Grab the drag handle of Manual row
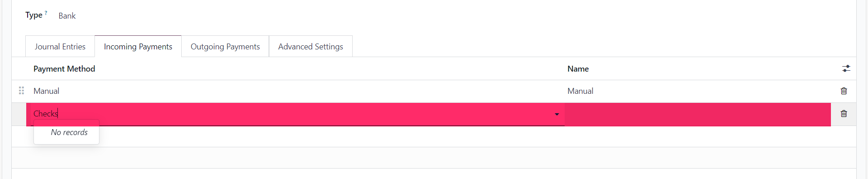 pos(21,91)
